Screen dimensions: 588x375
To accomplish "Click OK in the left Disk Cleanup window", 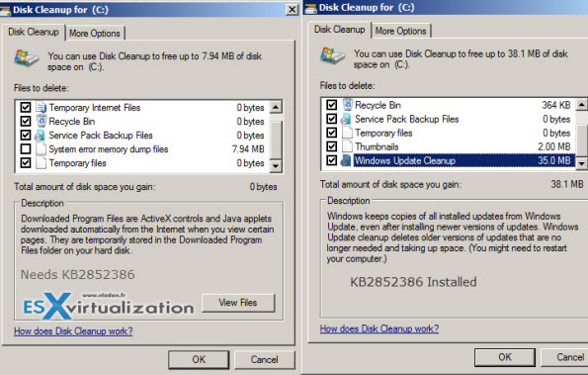I will (x=199, y=359).
